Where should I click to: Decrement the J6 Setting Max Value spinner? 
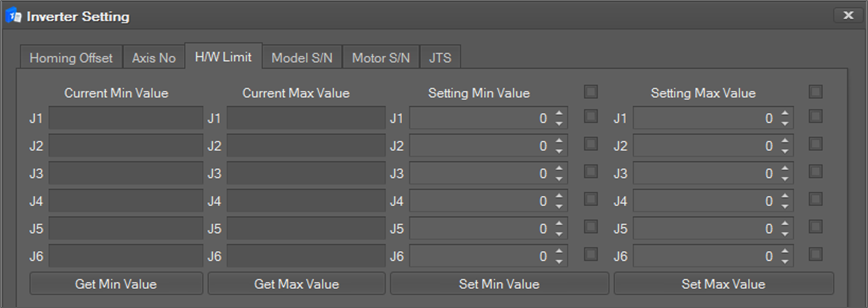[x=785, y=262]
